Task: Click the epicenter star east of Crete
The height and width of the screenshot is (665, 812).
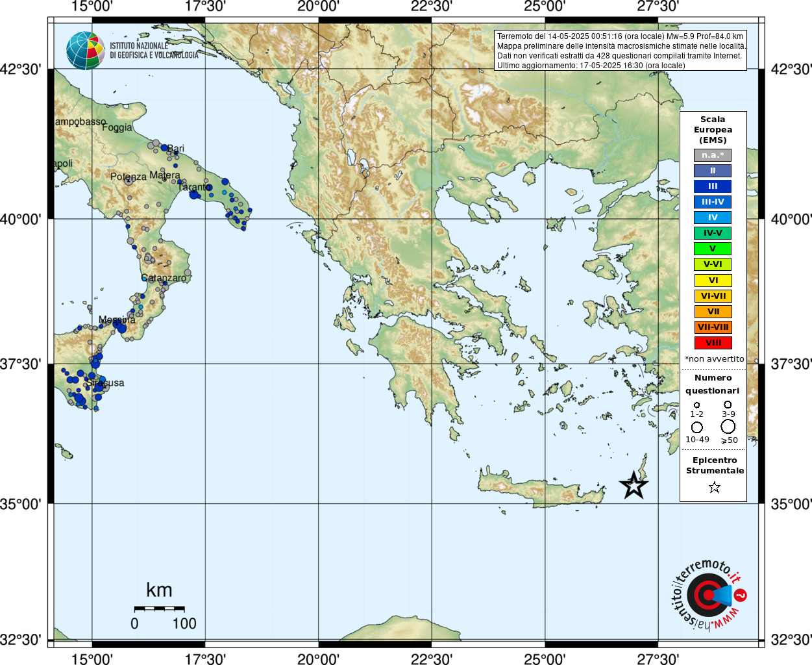Action: click(x=634, y=485)
